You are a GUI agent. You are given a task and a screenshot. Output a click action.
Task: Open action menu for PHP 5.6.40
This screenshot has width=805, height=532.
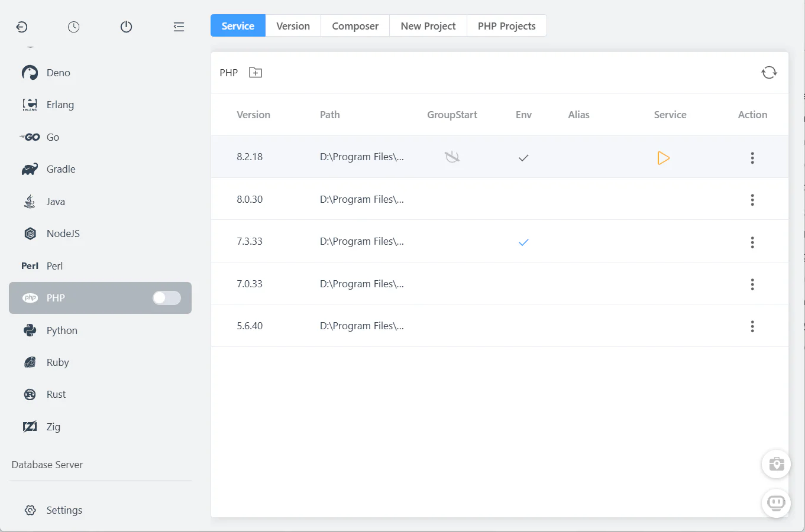(752, 326)
